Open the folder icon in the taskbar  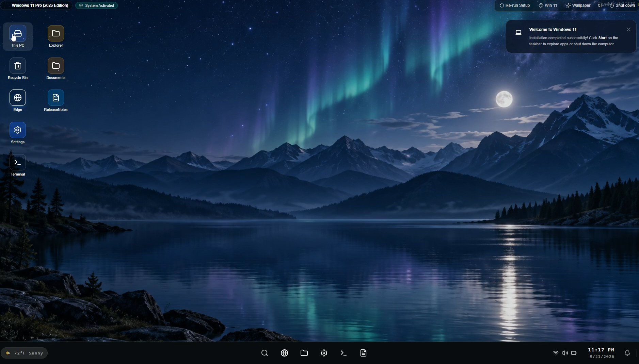pos(304,353)
